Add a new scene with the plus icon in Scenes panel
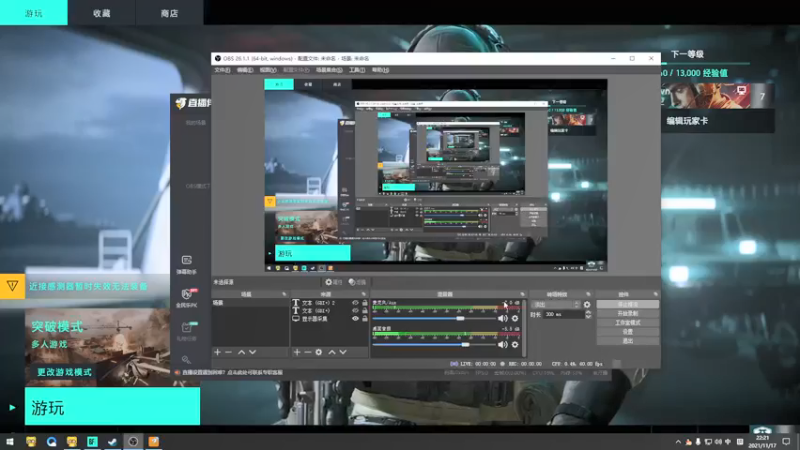Image resolution: width=800 pixels, height=450 pixels. coord(217,352)
